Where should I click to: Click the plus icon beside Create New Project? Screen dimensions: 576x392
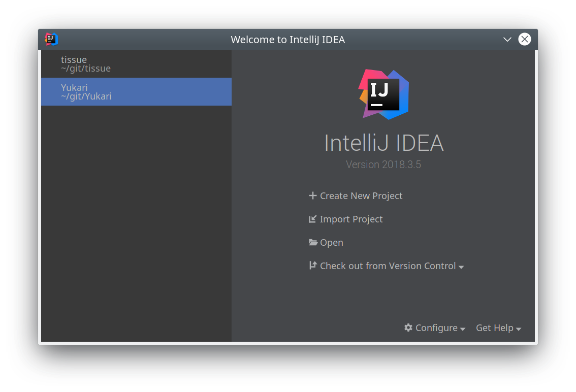[313, 195]
